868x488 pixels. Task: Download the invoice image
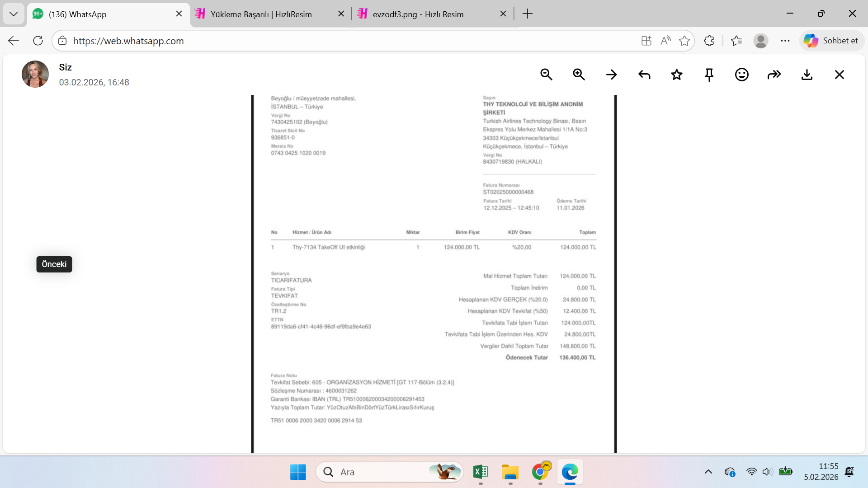[807, 75]
